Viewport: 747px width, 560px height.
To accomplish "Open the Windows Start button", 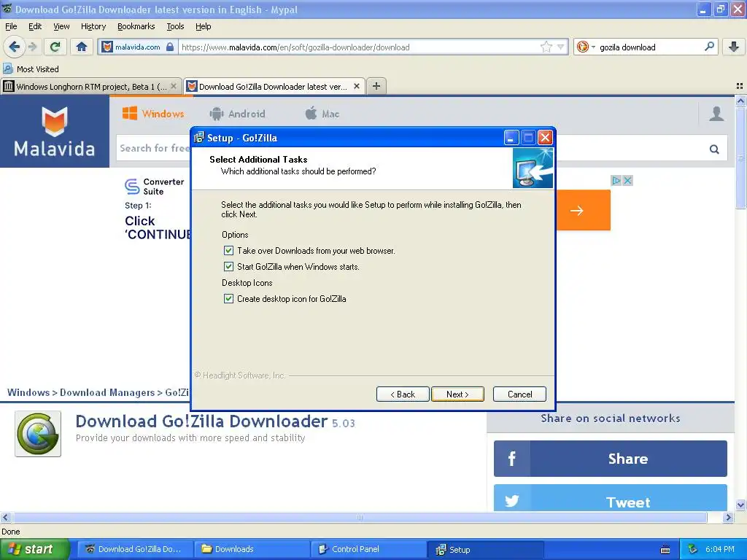I will pos(34,549).
